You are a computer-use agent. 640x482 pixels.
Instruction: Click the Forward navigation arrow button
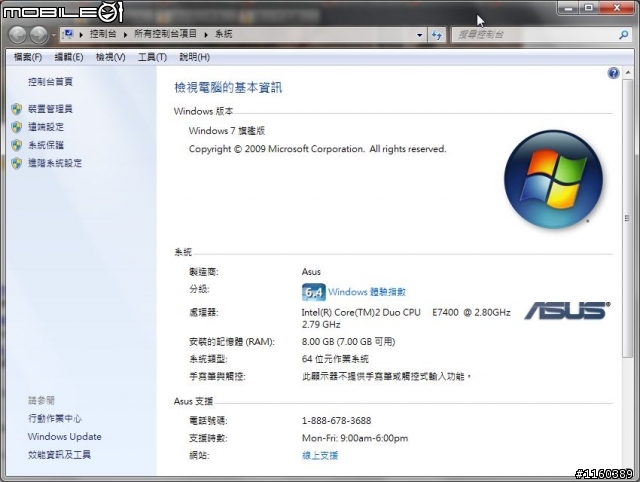tap(39, 35)
